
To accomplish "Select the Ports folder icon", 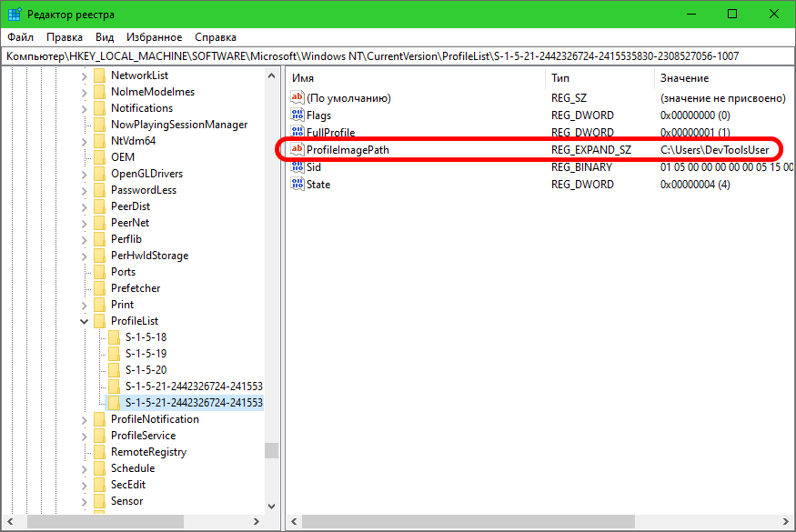I will [x=100, y=272].
